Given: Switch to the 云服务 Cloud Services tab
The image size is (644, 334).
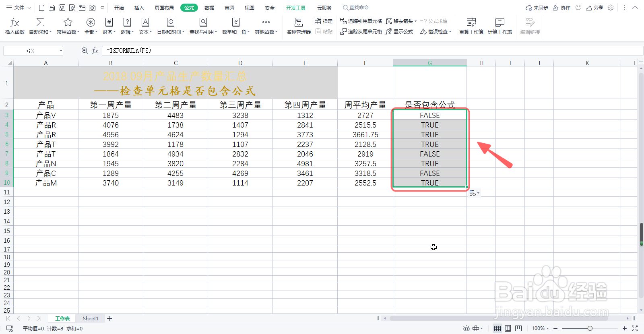Looking at the screenshot, I should (x=324, y=8).
